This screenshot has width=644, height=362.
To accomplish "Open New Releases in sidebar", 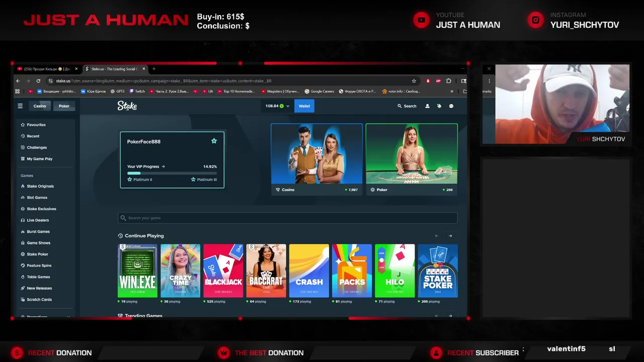I will [x=39, y=288].
